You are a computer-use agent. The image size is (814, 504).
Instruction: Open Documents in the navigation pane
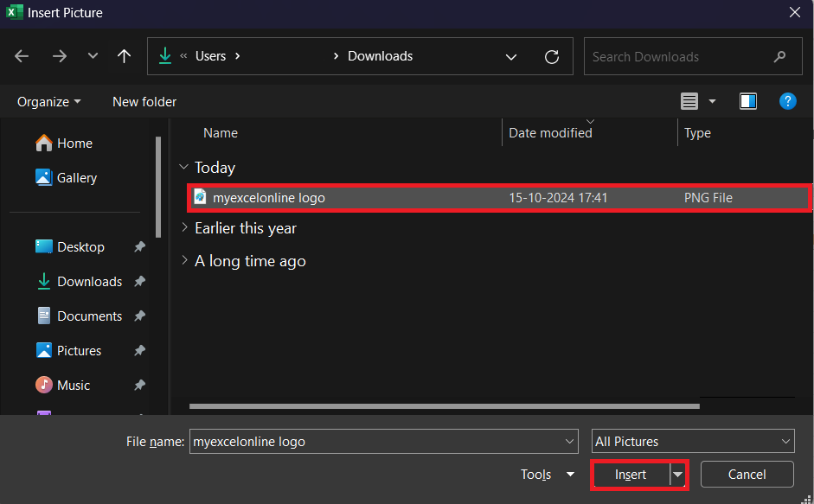[x=79, y=316]
